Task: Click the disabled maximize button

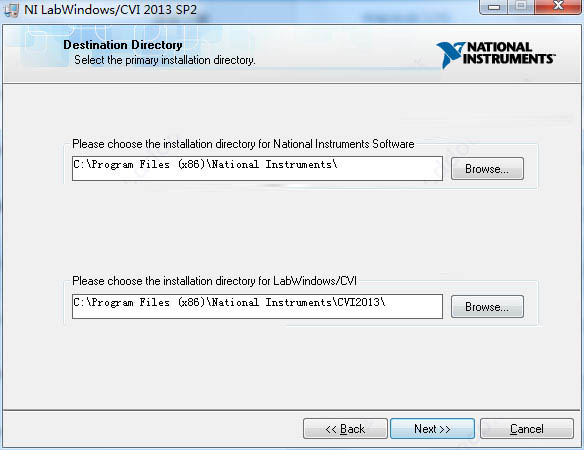Action: tap(521, 7)
